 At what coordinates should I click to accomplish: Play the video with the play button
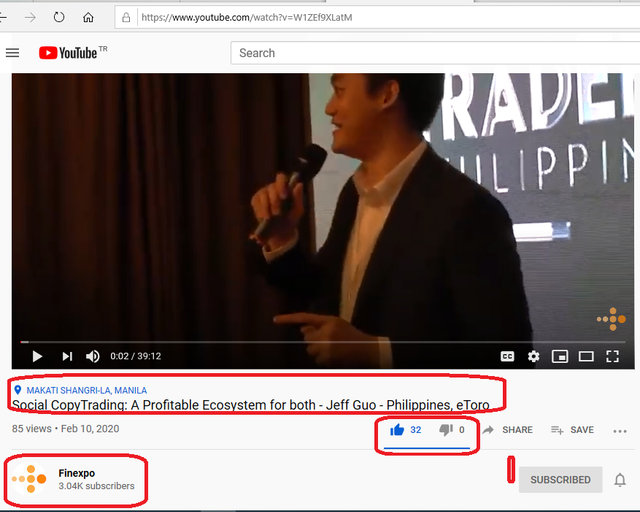click(x=37, y=356)
